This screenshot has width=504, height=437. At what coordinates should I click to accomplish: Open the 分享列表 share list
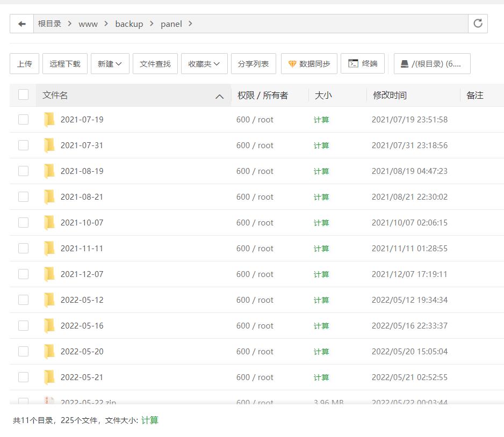[253, 64]
